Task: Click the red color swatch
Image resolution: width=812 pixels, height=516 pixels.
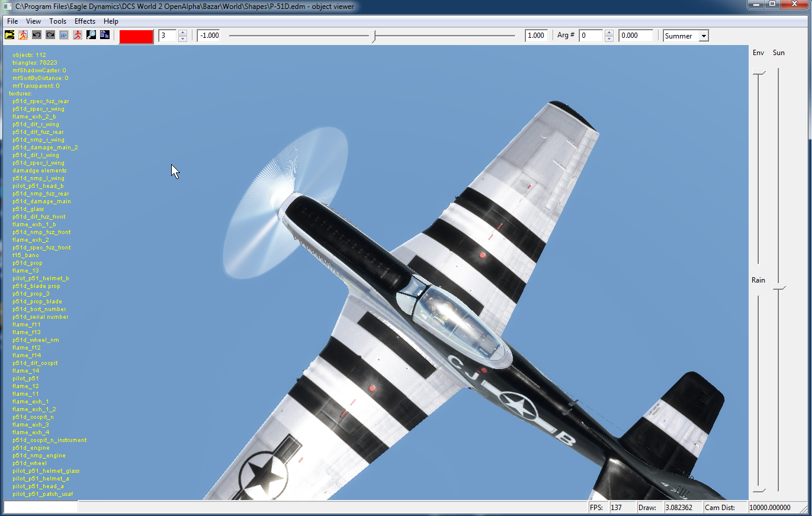Action: pyautogui.click(x=136, y=36)
